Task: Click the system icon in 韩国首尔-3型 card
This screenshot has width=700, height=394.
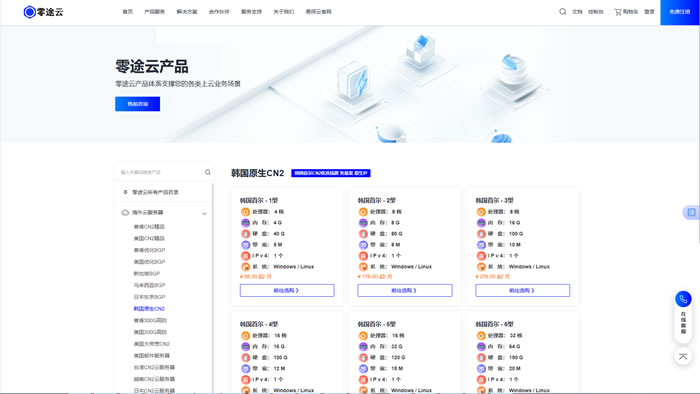Action: pos(481,267)
